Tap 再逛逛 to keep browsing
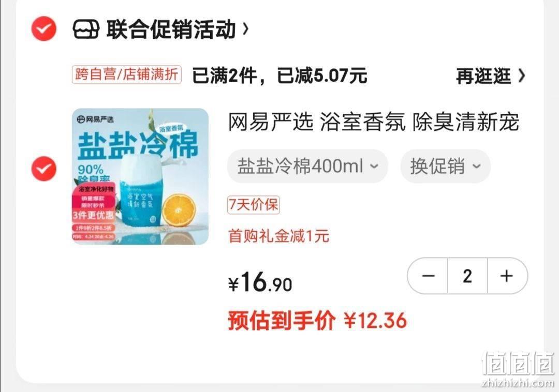The width and height of the screenshot is (559, 392). click(x=483, y=76)
